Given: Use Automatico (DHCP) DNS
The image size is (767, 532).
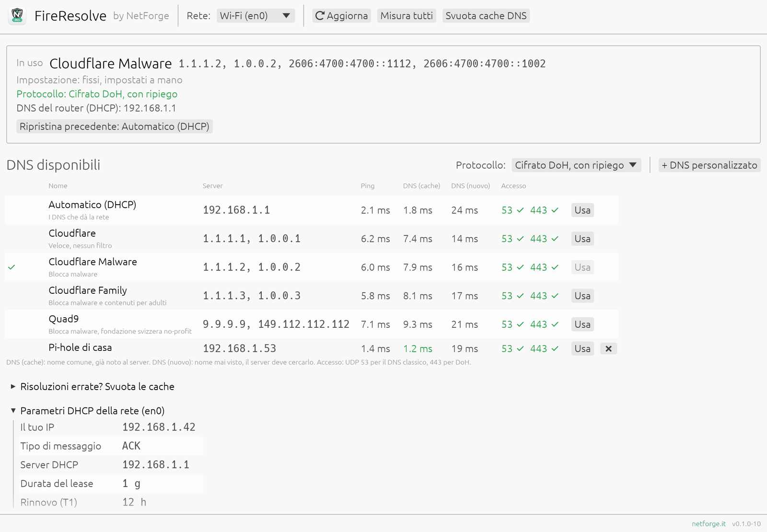Looking at the screenshot, I should point(582,210).
